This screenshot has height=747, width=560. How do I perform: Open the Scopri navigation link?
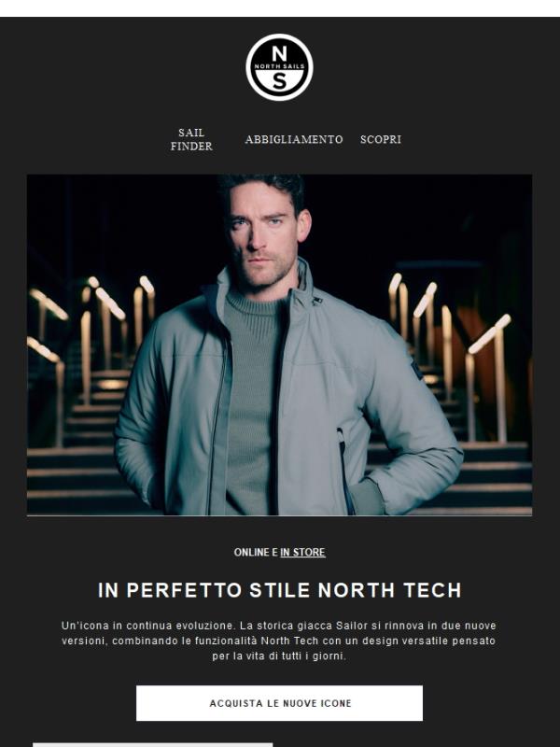coord(381,139)
